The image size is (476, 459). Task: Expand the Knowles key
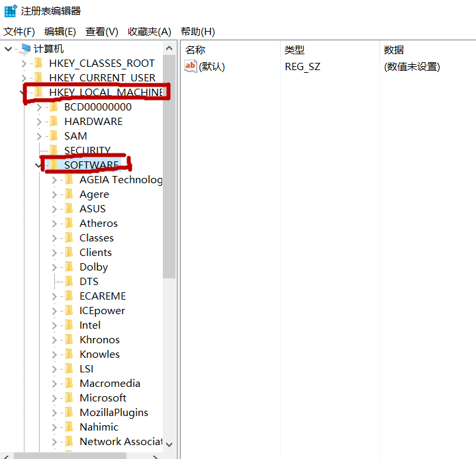click(54, 355)
